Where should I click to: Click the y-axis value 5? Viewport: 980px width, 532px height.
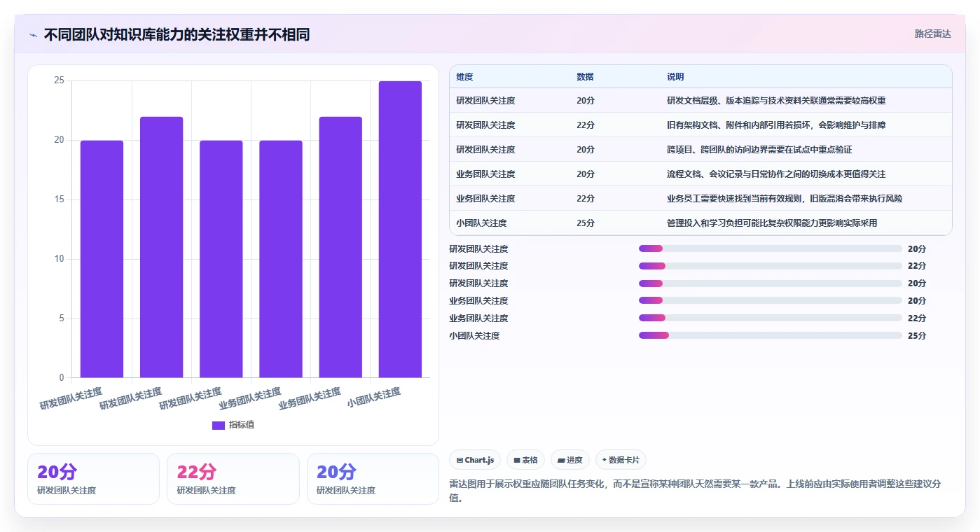[62, 318]
